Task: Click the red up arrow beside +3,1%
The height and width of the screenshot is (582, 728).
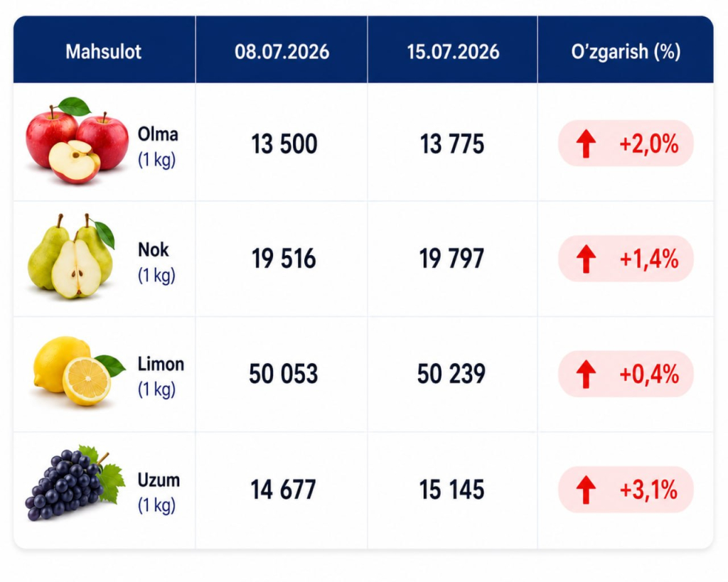Action: point(586,490)
